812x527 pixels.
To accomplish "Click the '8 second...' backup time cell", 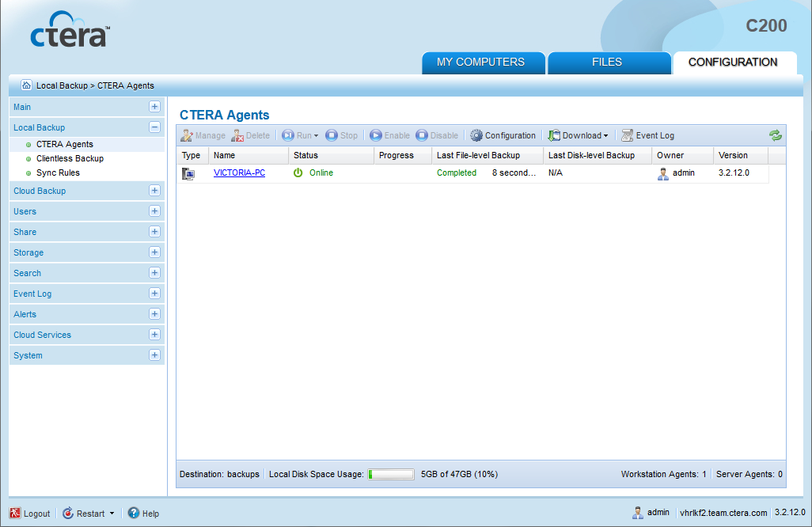I will 514,173.
